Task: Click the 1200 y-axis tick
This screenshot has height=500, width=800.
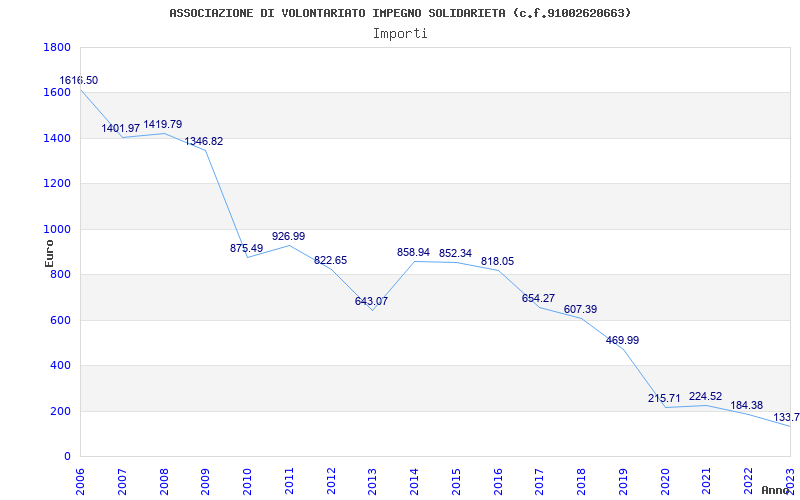Action: click(57, 183)
